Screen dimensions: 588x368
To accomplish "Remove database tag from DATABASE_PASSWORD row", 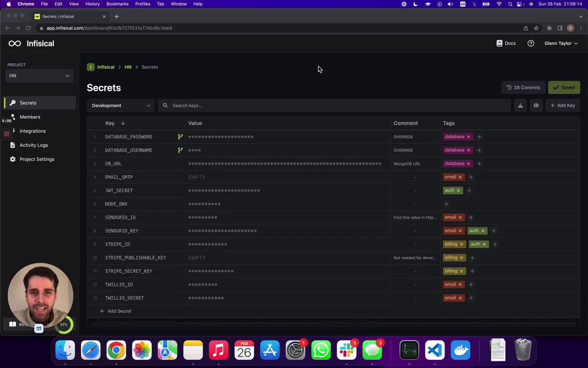I will pos(469,136).
